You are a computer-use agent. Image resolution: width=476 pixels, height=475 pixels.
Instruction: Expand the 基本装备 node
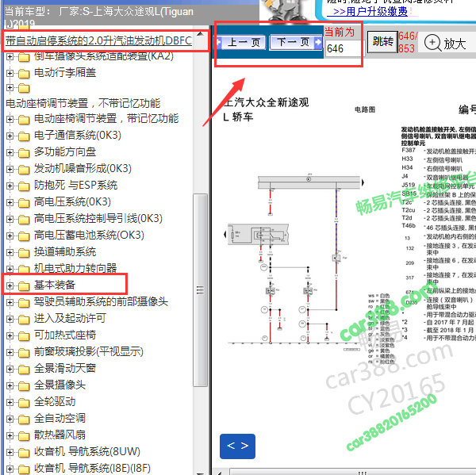point(10,286)
